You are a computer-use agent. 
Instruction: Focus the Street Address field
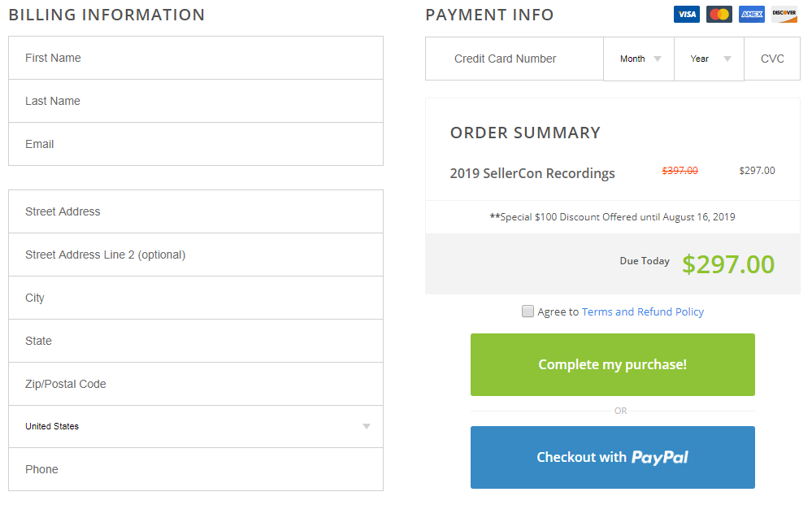(x=196, y=211)
